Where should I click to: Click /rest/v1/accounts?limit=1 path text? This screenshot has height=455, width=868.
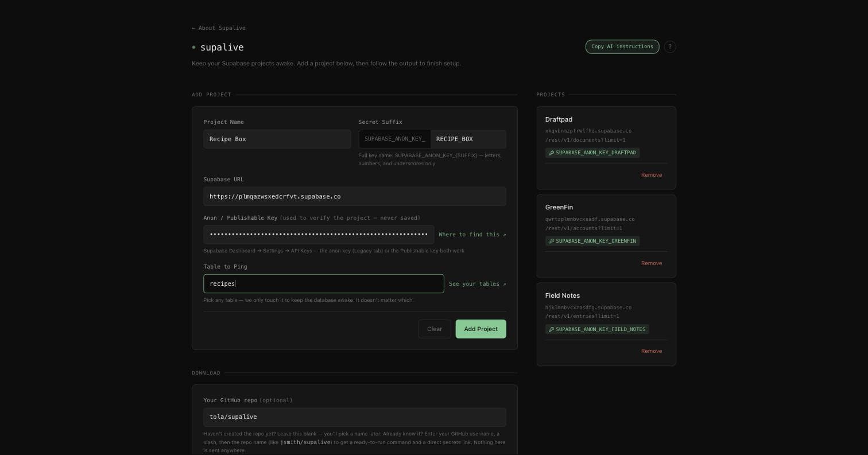tap(583, 228)
